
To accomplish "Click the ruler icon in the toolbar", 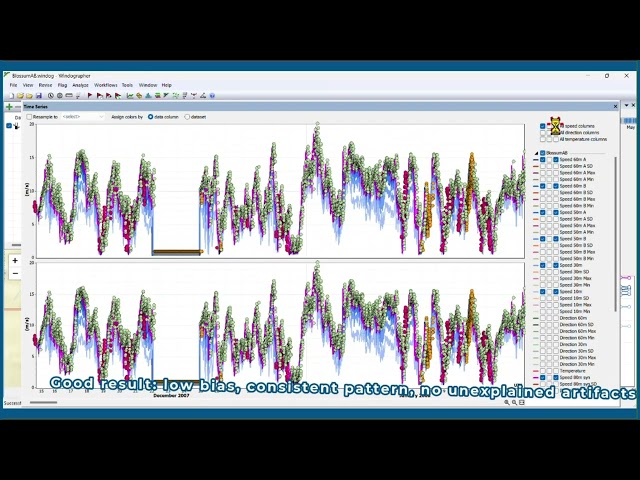I will pos(69,96).
